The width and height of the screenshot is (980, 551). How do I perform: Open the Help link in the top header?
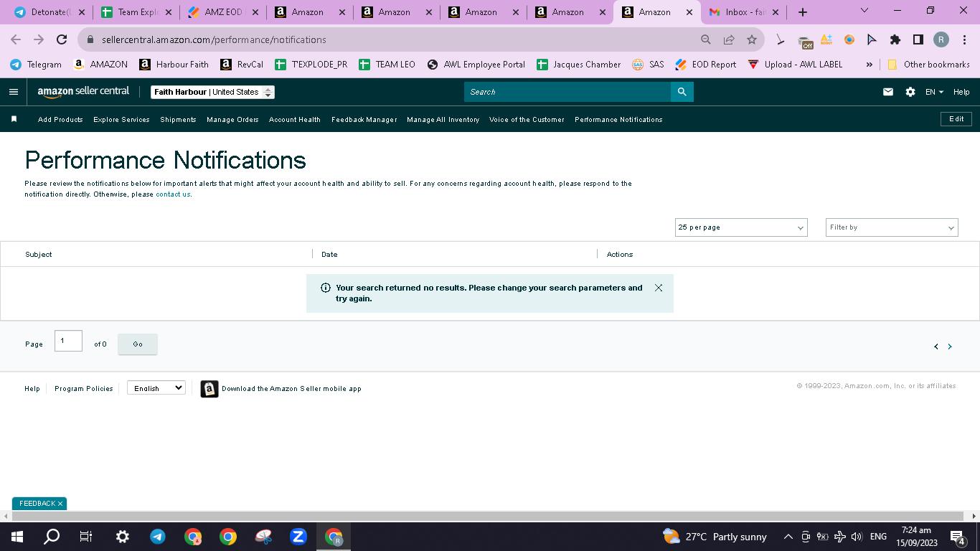pos(961,92)
